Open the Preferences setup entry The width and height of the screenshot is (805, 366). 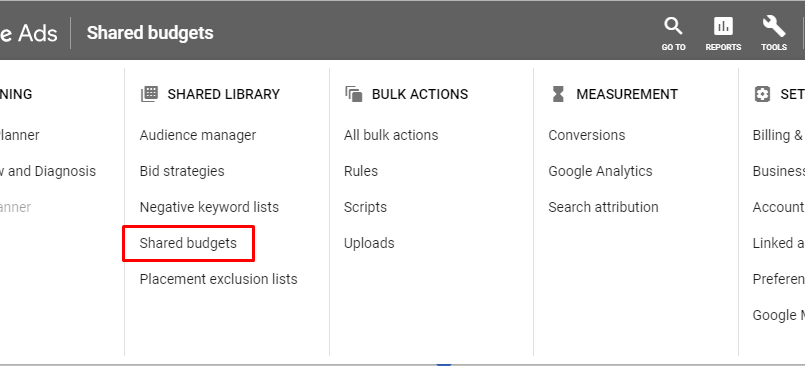(x=779, y=279)
